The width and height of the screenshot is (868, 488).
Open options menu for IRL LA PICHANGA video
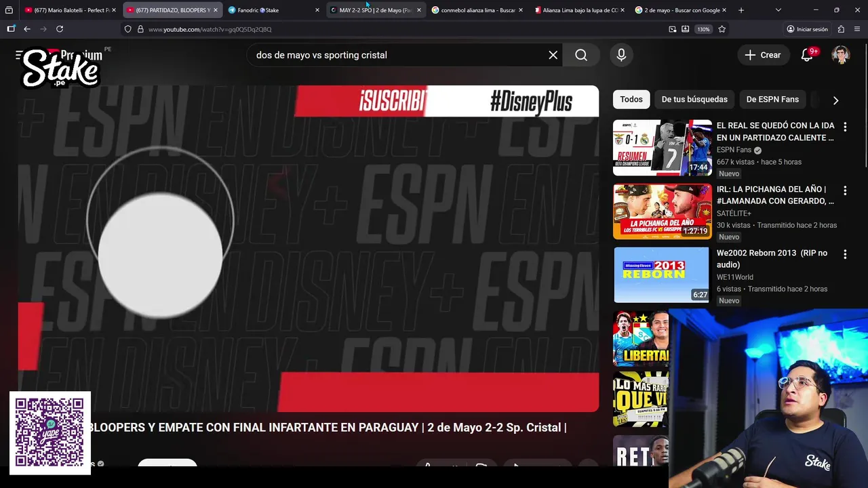click(845, 190)
